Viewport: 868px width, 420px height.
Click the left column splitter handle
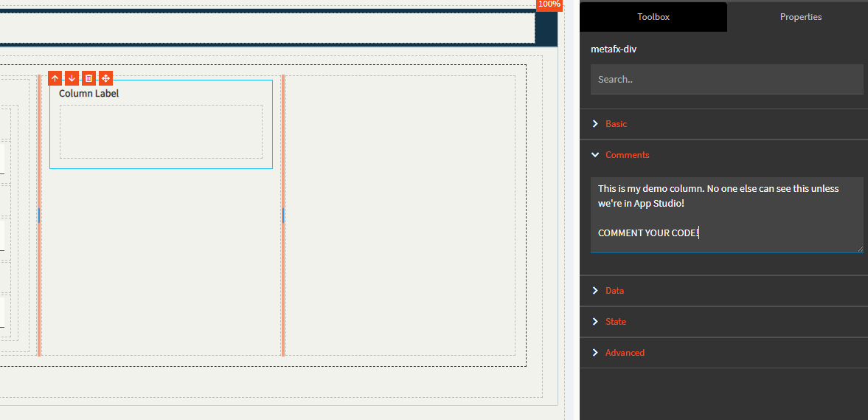tap(39, 216)
